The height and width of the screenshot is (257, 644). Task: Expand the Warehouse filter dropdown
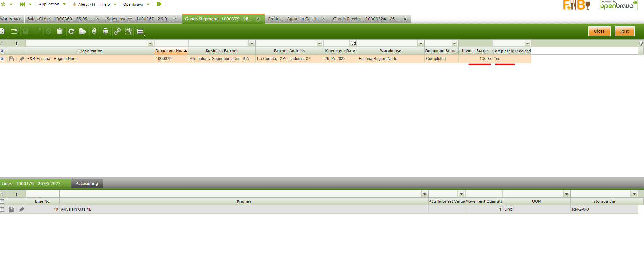(421, 43)
